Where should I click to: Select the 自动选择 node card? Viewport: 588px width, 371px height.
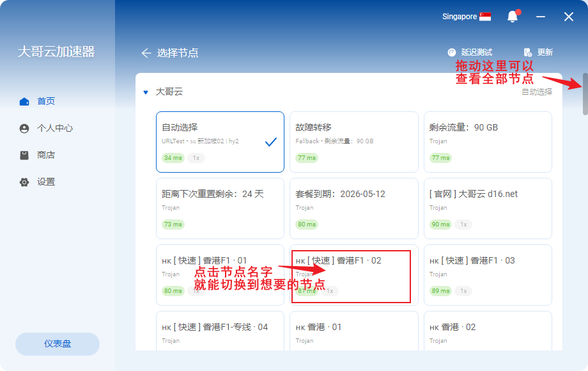point(220,142)
